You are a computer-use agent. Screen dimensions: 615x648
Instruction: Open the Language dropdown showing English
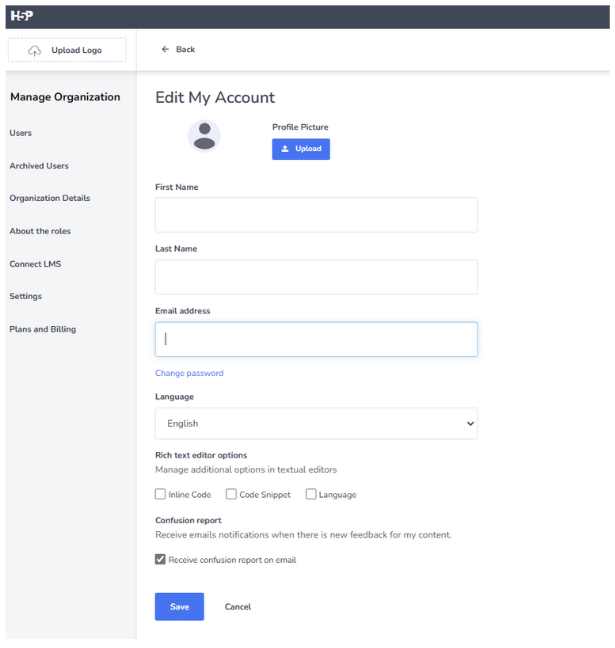(x=316, y=423)
